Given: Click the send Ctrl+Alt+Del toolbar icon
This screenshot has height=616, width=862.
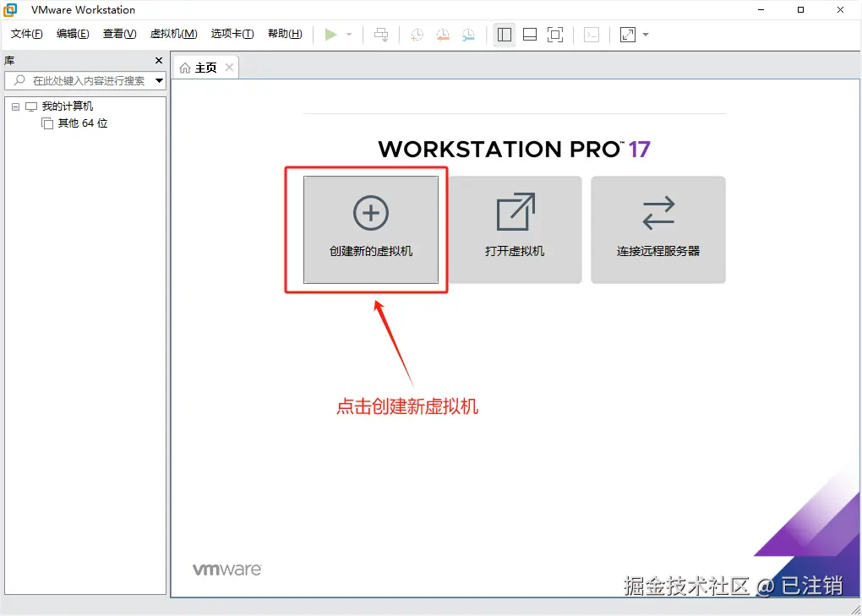Looking at the screenshot, I should pos(381,35).
